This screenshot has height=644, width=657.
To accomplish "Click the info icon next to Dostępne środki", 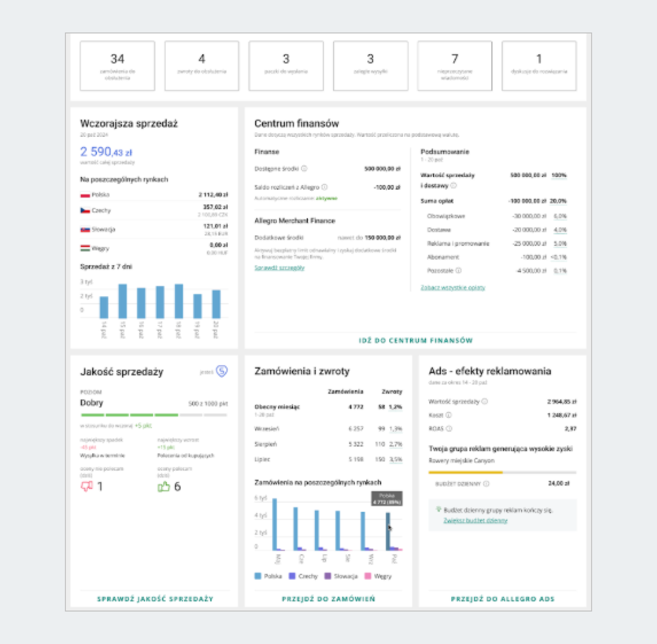I will [x=304, y=169].
